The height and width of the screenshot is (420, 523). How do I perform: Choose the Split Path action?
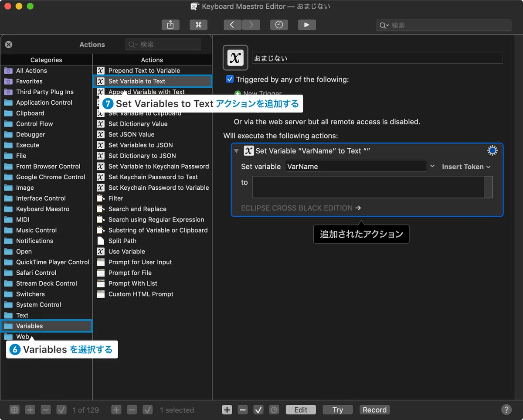pos(153,241)
